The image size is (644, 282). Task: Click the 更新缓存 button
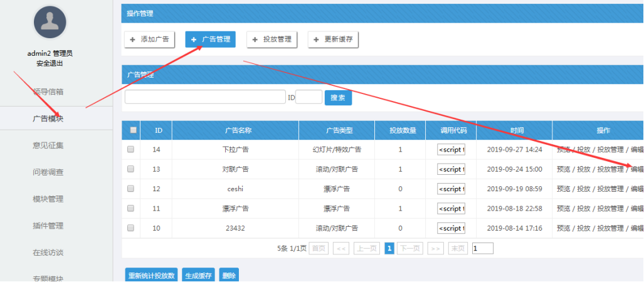(x=333, y=39)
